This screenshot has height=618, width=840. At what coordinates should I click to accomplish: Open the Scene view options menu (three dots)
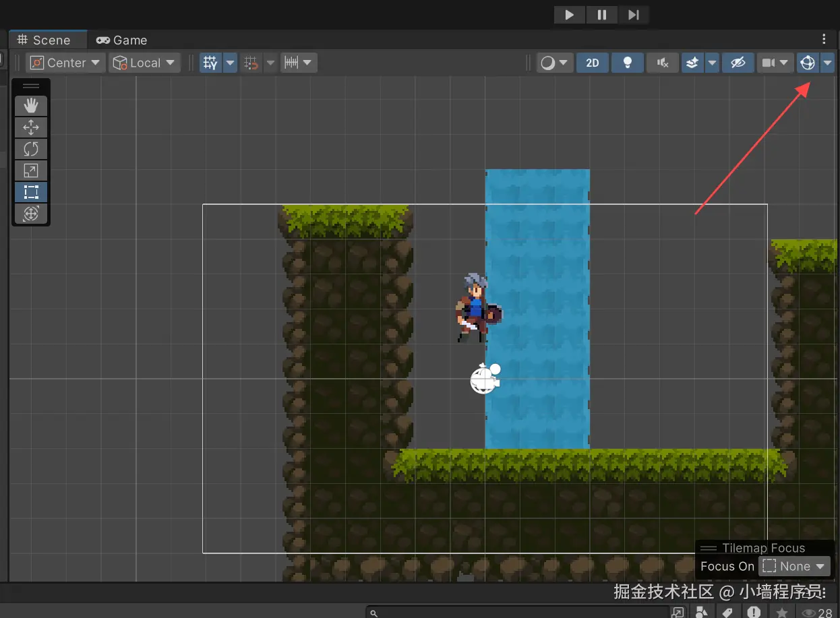(824, 39)
